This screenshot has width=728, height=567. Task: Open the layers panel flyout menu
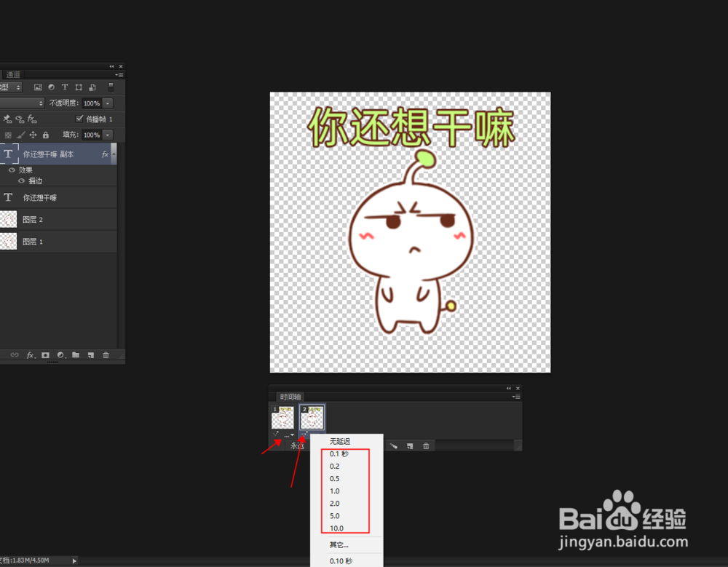tap(119, 75)
